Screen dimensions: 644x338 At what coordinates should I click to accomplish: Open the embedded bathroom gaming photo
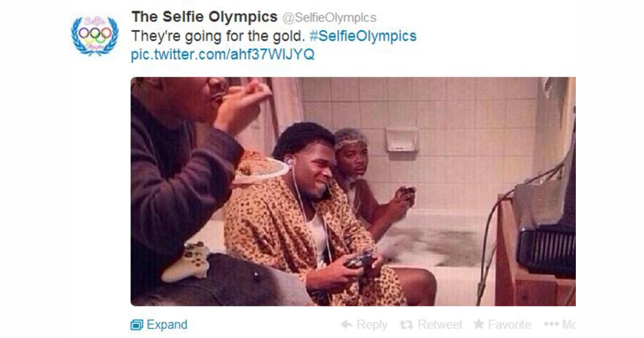[353, 192]
